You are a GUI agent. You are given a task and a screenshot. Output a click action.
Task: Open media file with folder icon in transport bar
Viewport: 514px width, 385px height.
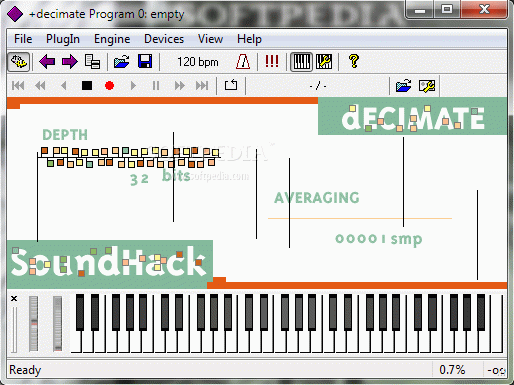(x=403, y=86)
